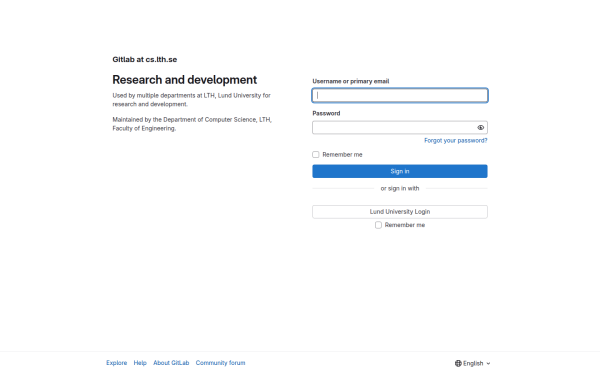Viewport: 600px width, 375px height.
Task: Open the Explore footer link
Action: (x=117, y=363)
